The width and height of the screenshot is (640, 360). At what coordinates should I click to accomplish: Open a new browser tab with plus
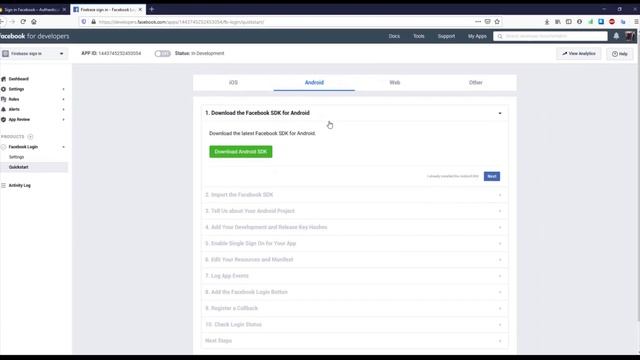click(152, 9)
